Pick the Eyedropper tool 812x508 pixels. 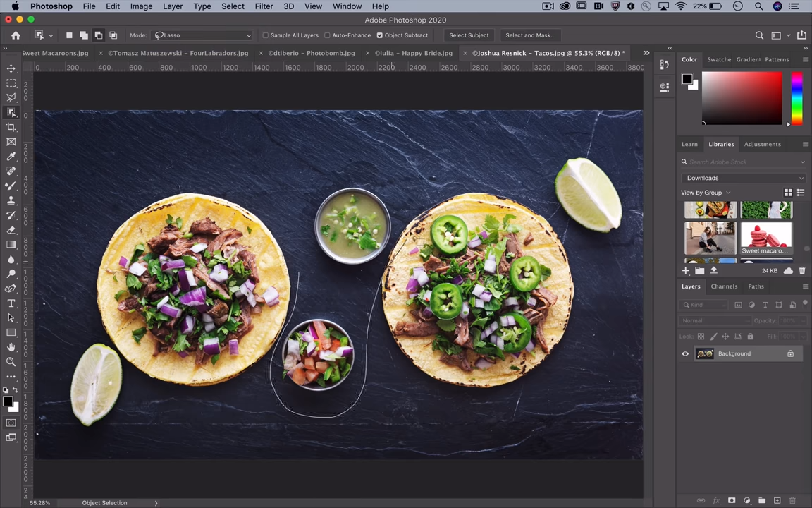coord(11,157)
